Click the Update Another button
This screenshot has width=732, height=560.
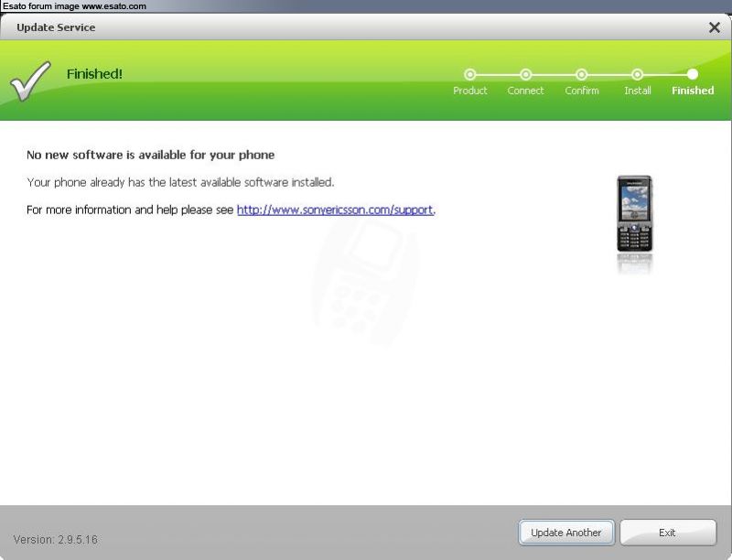[565, 533]
